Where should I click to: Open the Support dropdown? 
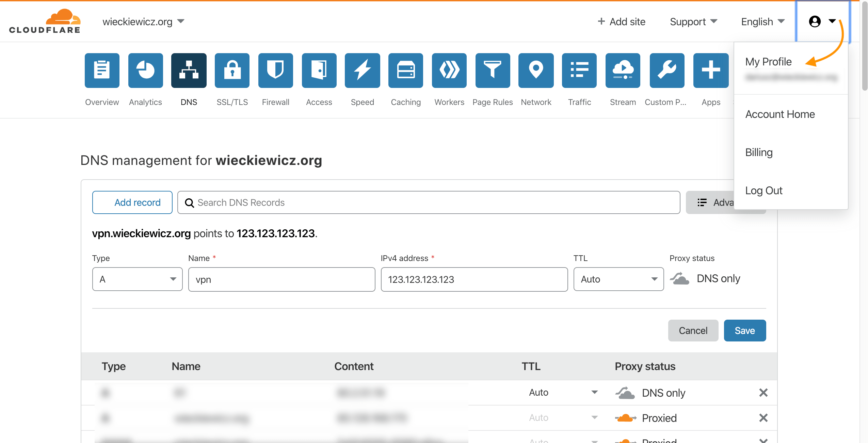[693, 21]
